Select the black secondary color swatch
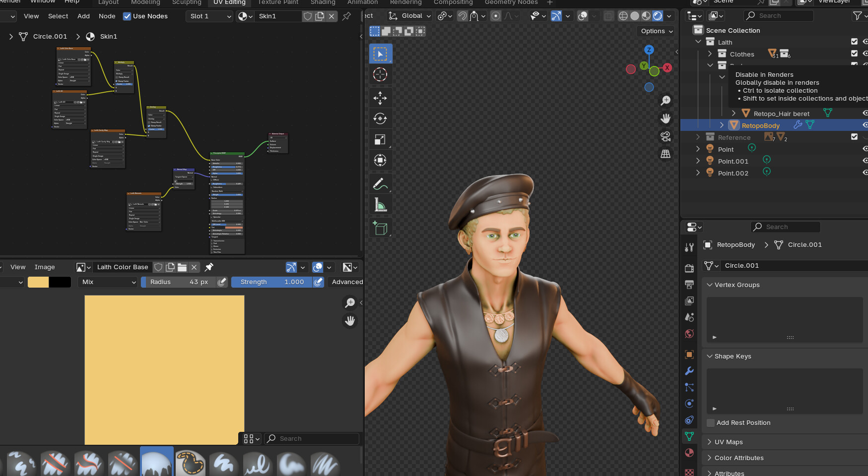The image size is (868, 476). [x=61, y=282]
